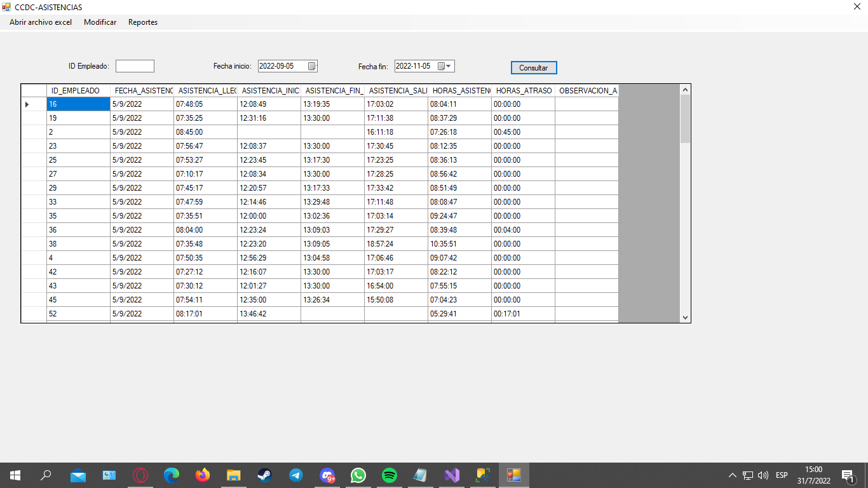Viewport: 868px width, 488px height.
Task: Open the Fecha fin calendar dropdown
Action: [x=445, y=66]
